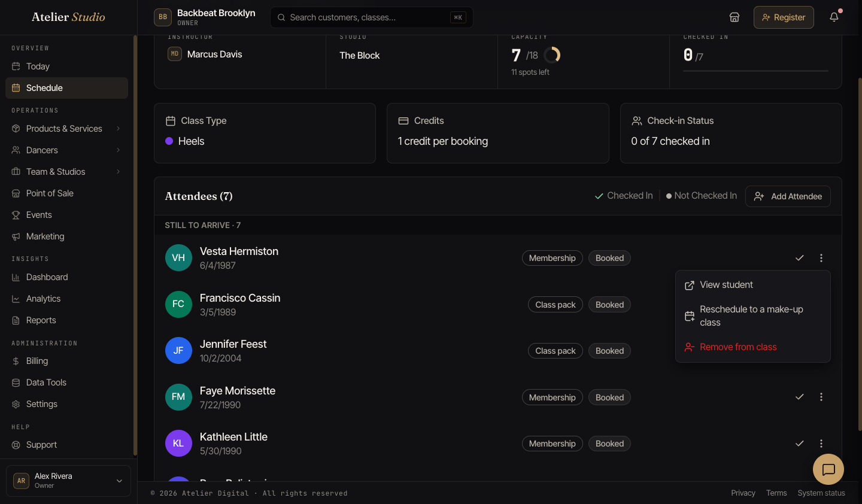Click Jennifer Feest's Class pack badge
Viewport: 862px width, 504px height.
tap(556, 351)
